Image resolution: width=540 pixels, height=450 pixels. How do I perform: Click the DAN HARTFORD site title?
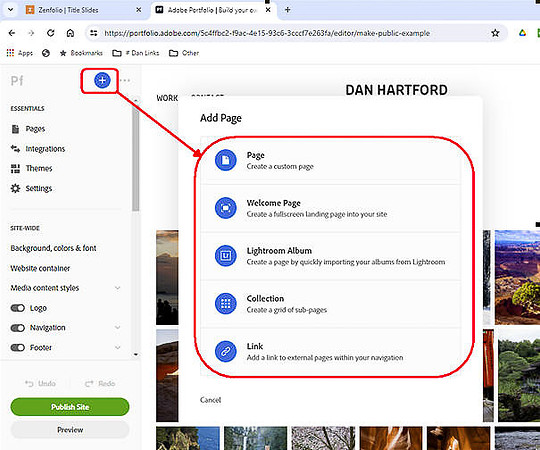pyautogui.click(x=396, y=90)
